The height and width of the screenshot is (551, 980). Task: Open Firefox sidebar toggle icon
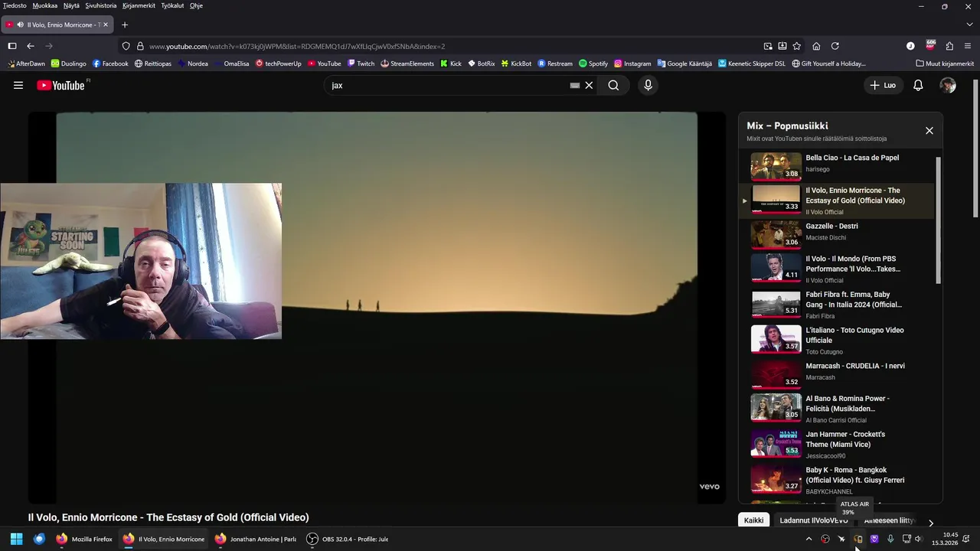point(12,46)
